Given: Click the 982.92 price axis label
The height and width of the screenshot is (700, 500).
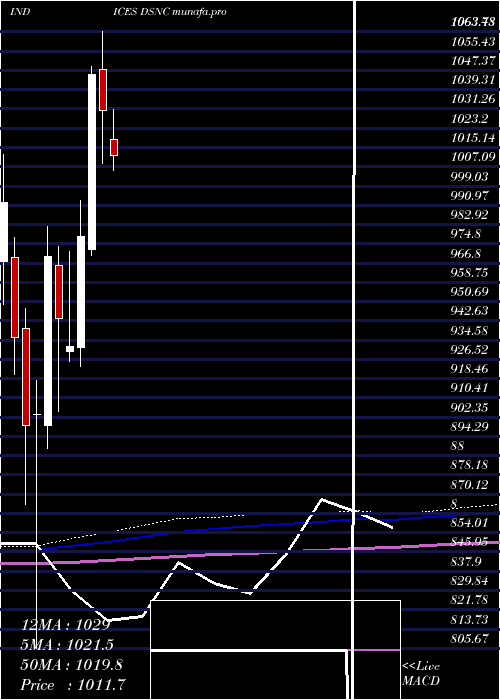Looking at the screenshot, I should click(x=470, y=215).
